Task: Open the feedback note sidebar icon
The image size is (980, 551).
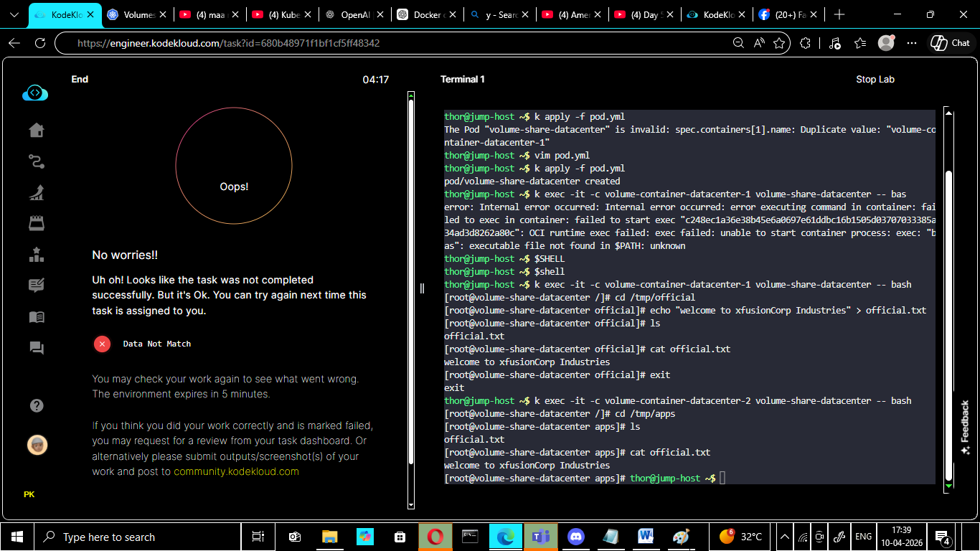Action: (37, 286)
